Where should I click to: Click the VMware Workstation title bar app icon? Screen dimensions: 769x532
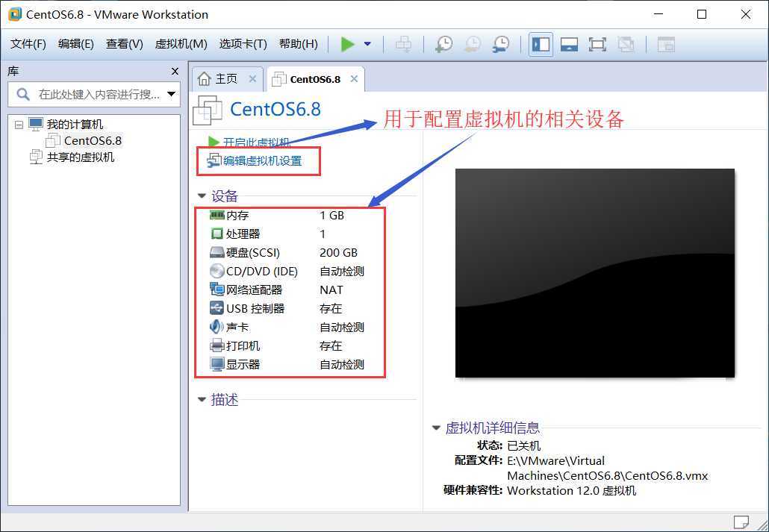point(15,13)
